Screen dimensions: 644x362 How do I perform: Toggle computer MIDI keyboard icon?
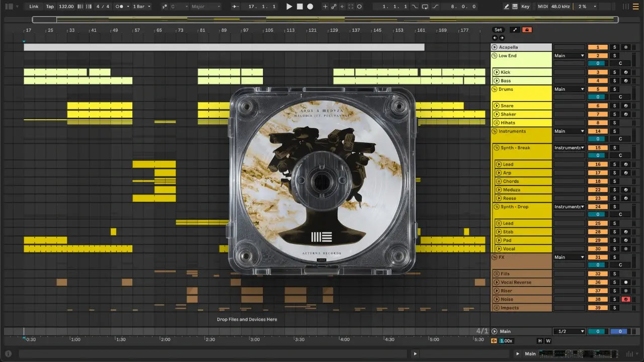[515, 7]
